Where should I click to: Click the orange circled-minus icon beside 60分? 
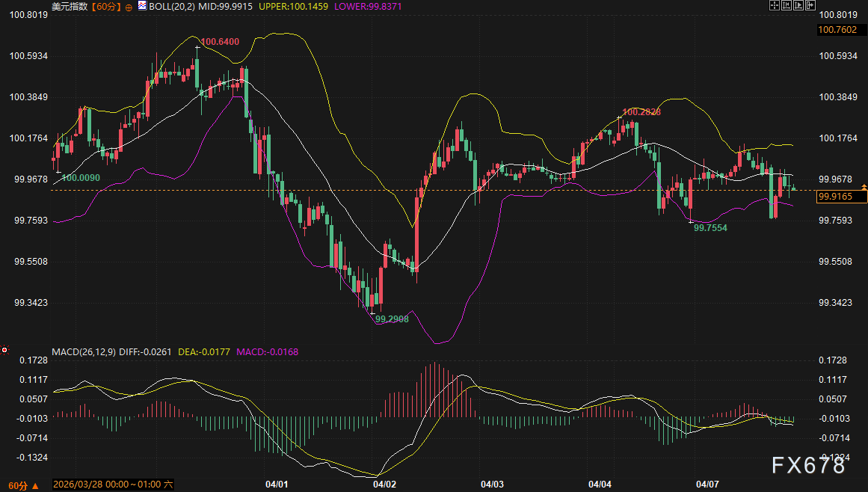129,6
